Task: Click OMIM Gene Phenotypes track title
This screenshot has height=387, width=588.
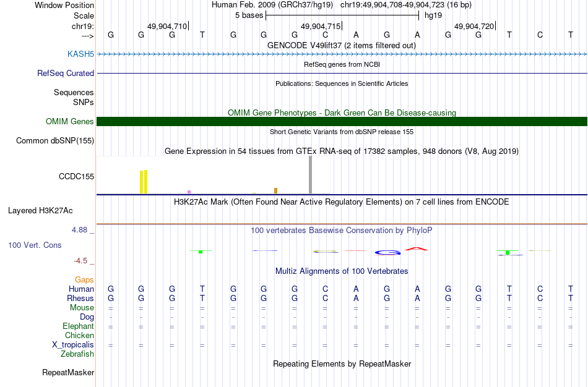Action: pyautogui.click(x=342, y=113)
